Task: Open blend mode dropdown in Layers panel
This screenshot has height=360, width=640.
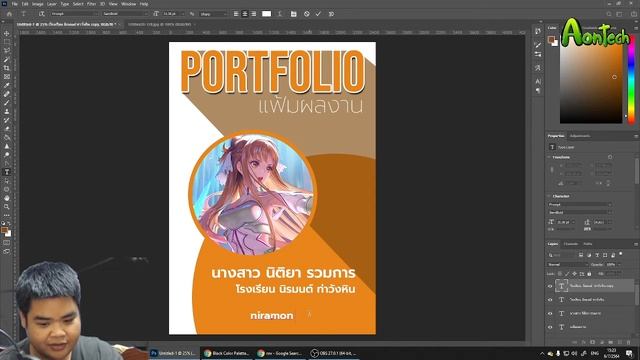Action: pyautogui.click(x=568, y=264)
